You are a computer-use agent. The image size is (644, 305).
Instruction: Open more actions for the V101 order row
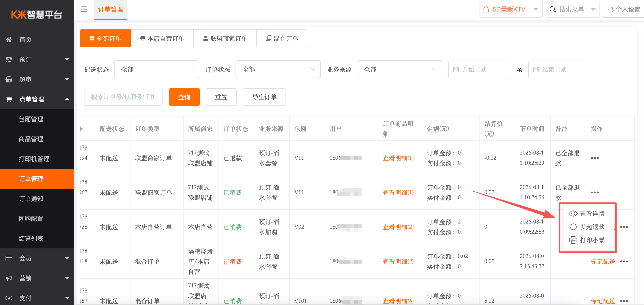(x=624, y=301)
